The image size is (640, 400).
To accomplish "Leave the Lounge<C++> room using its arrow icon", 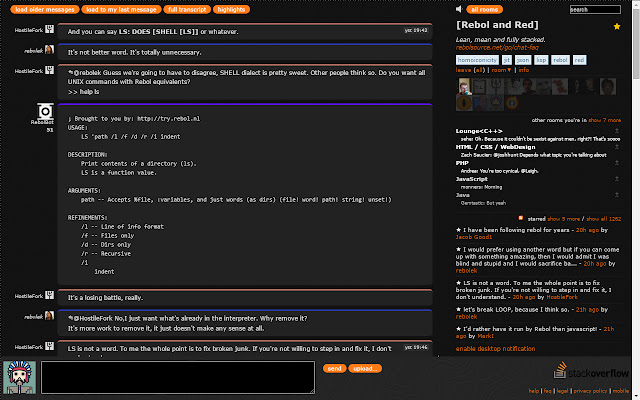I will (x=617, y=131).
